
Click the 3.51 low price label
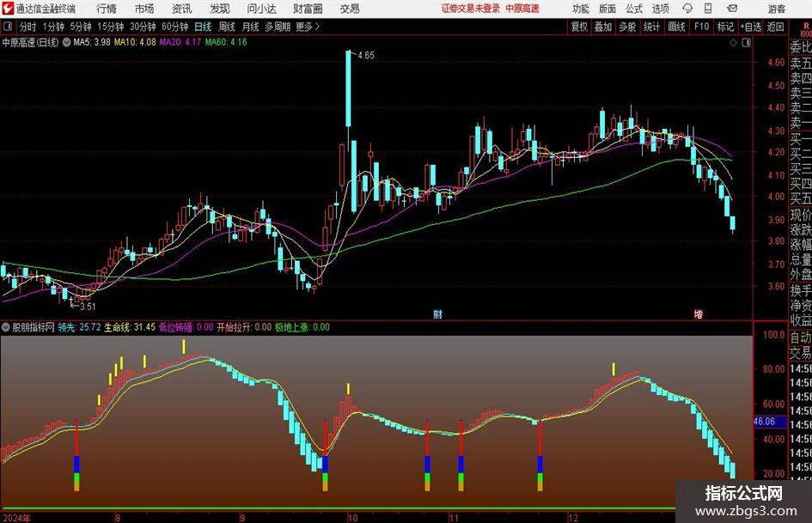point(88,306)
